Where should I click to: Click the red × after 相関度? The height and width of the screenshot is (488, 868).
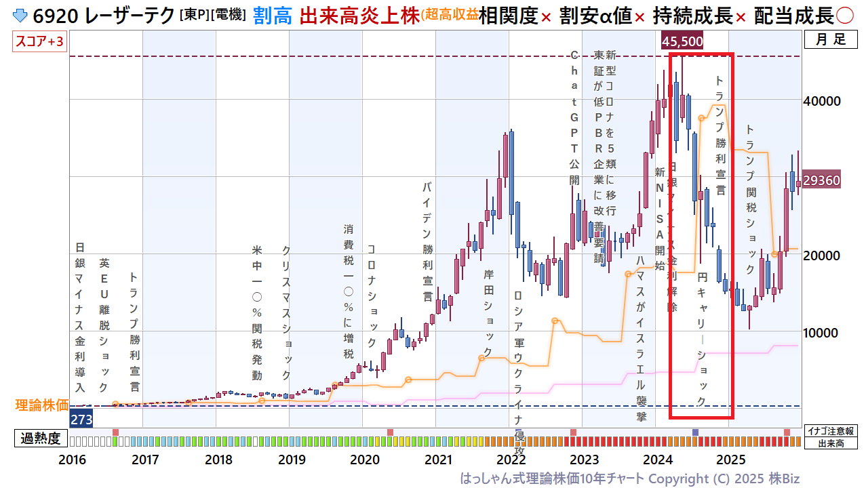click(x=545, y=18)
